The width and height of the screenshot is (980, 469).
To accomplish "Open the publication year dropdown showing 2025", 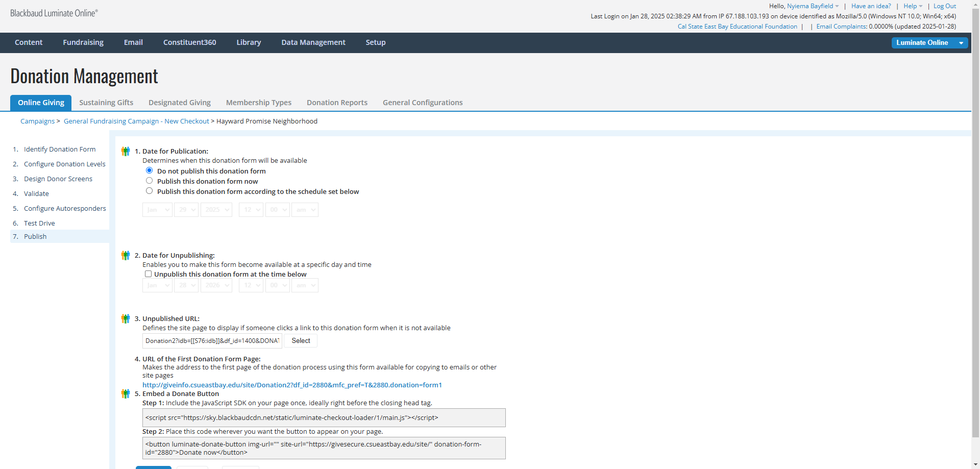I will pos(216,210).
